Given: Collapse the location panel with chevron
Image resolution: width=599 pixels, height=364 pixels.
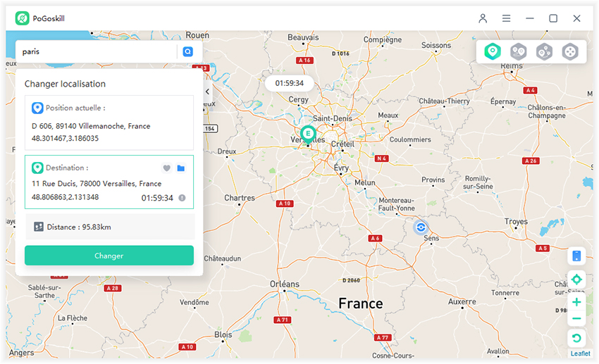Looking at the screenshot, I should point(207,92).
